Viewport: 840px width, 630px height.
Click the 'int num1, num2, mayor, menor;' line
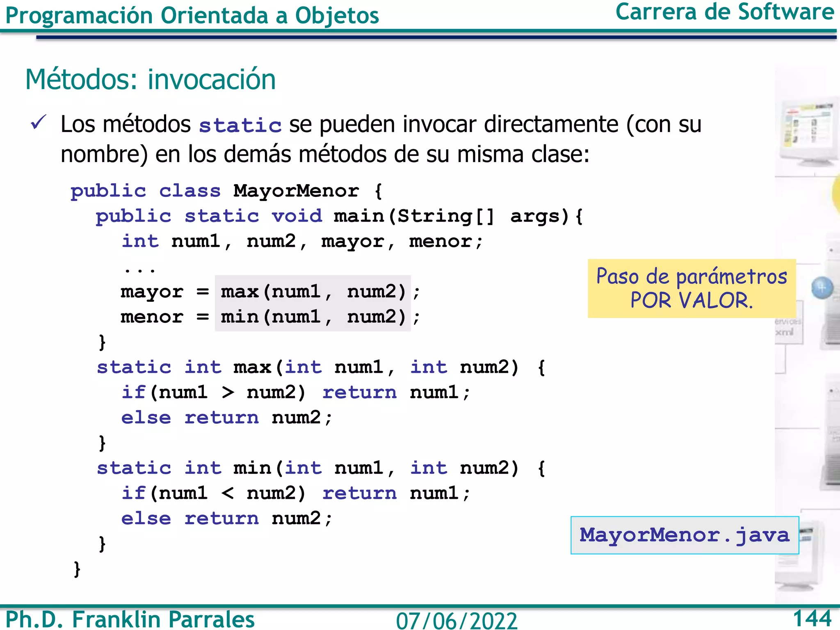302,242
